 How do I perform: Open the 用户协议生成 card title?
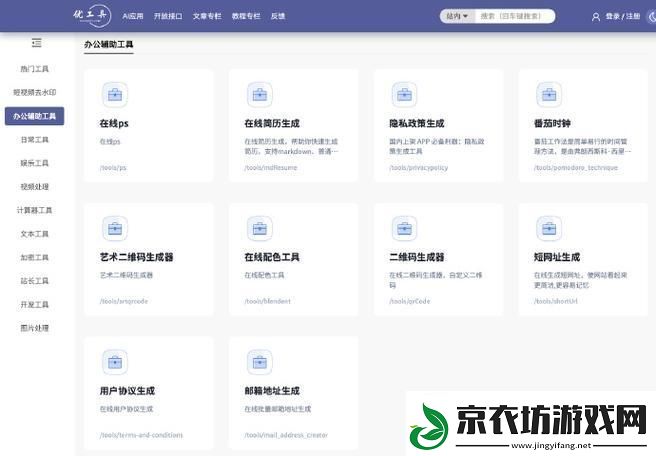[127, 391]
